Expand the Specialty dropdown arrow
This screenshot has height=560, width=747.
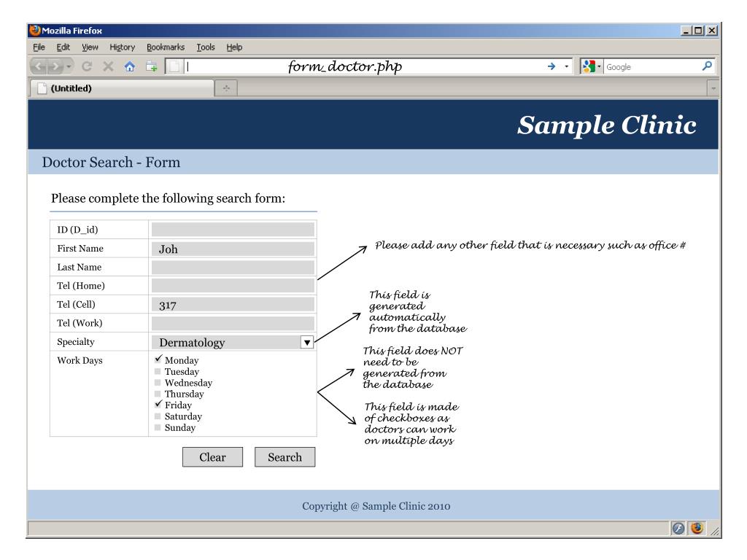point(307,343)
